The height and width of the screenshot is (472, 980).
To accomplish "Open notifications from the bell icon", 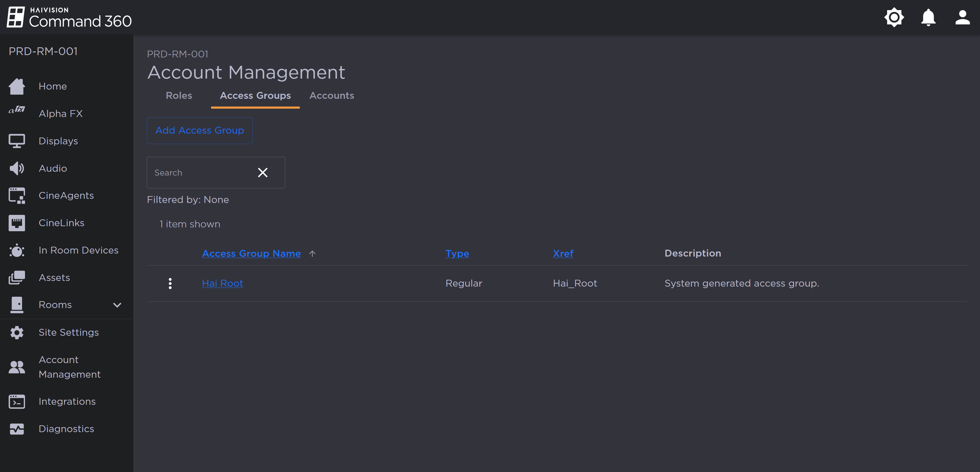I will 928,17.
